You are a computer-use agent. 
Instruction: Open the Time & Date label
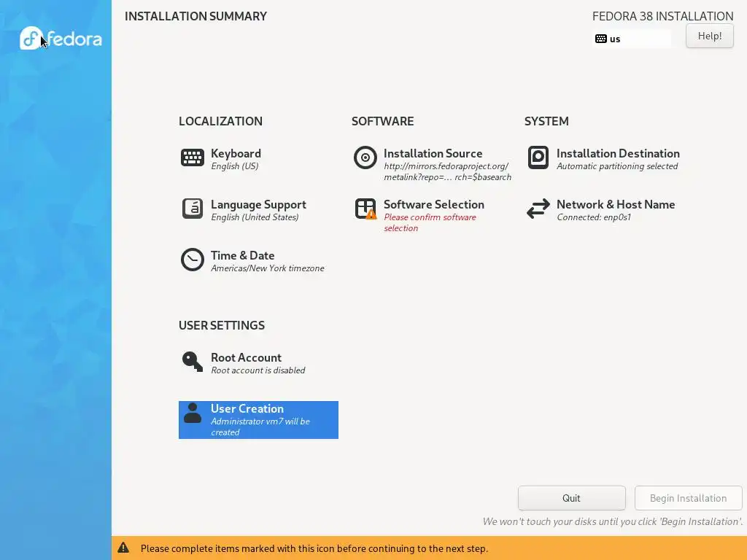pos(242,255)
